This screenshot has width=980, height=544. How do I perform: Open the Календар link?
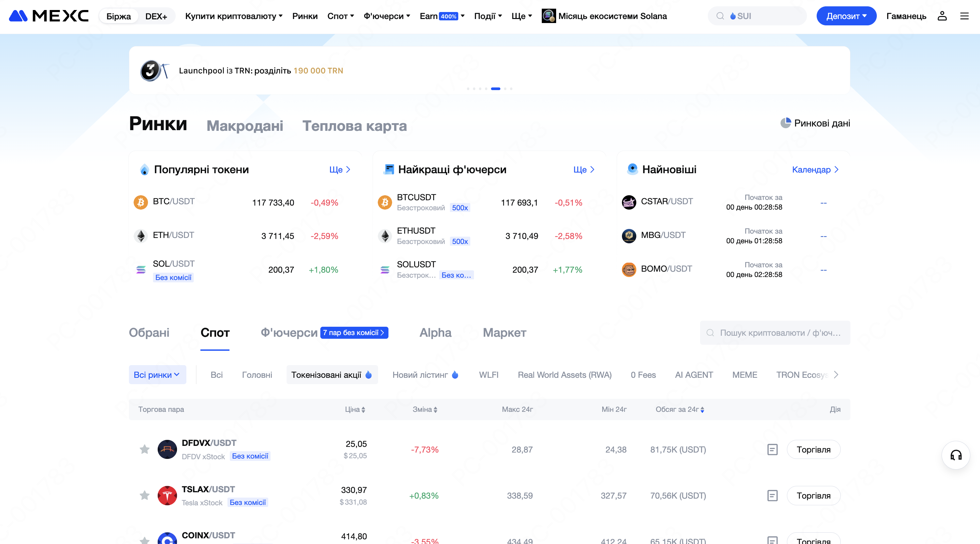tap(815, 170)
